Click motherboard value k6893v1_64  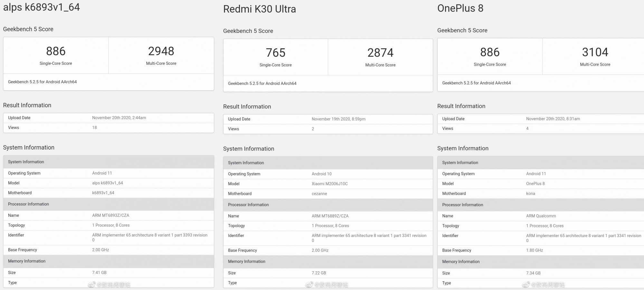[103, 193]
